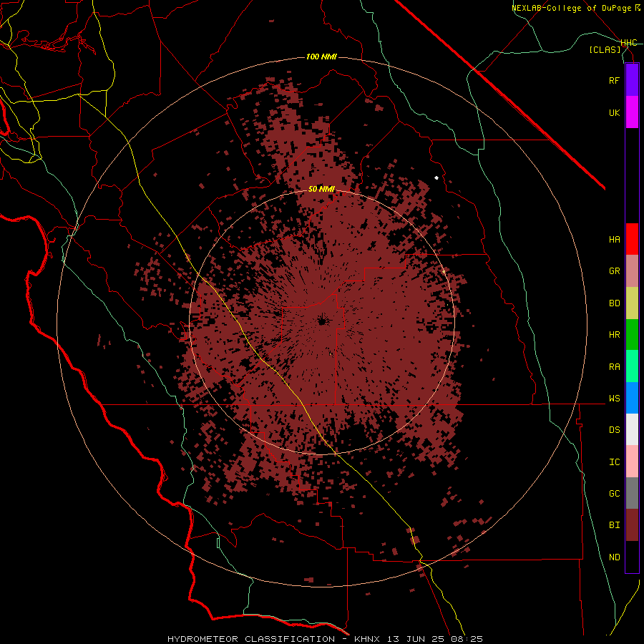
Task: Click the ND legend label
Action: [x=615, y=557]
